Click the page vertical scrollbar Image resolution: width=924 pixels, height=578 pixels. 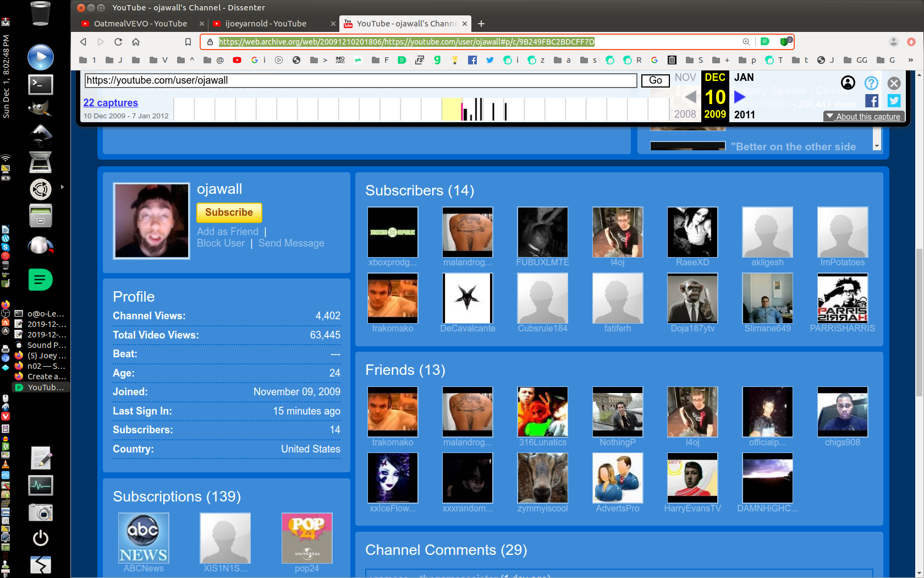919,322
